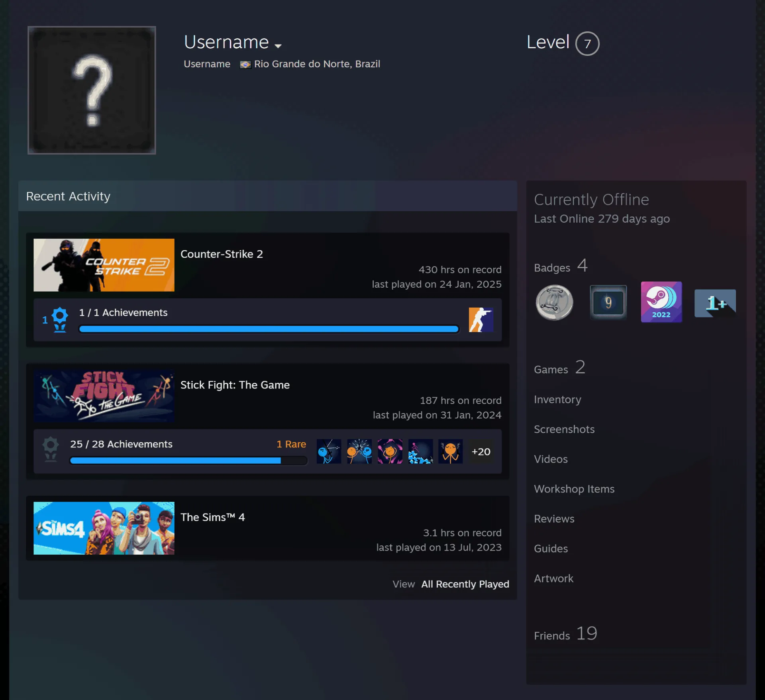View All Recently Played games
The width and height of the screenshot is (765, 700).
pos(465,584)
